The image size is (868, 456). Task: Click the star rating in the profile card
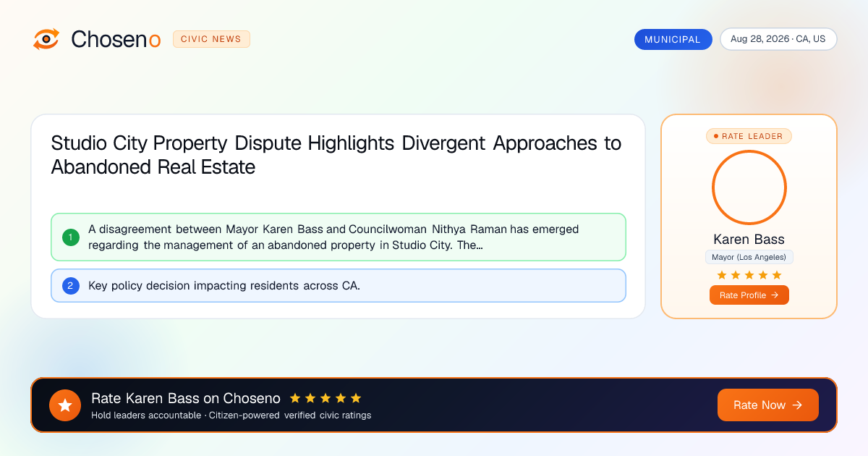749,275
